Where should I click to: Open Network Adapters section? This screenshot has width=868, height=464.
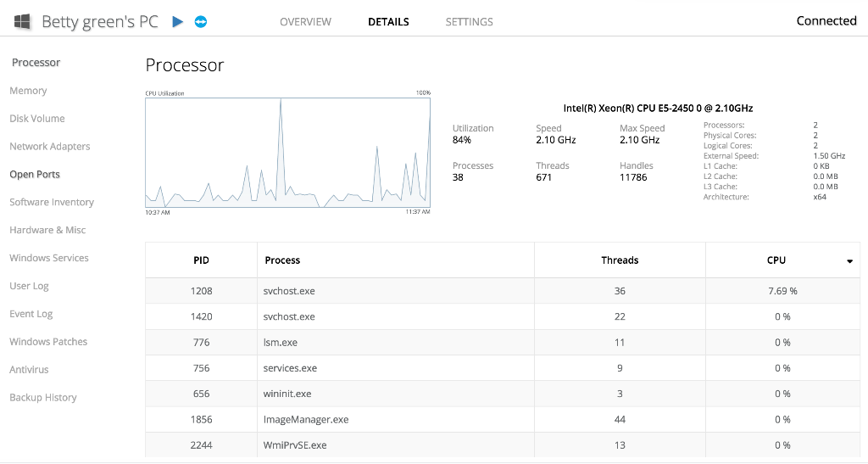[x=50, y=147]
